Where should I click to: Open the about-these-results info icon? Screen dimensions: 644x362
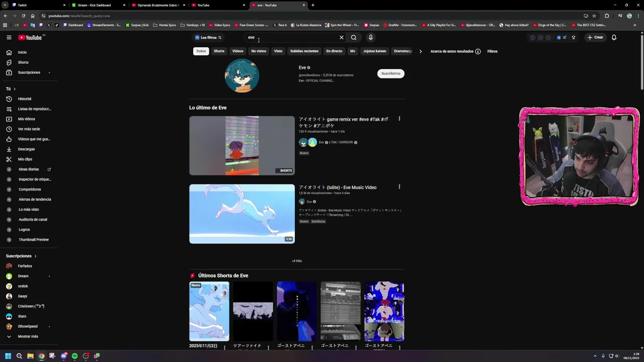pos(478,51)
